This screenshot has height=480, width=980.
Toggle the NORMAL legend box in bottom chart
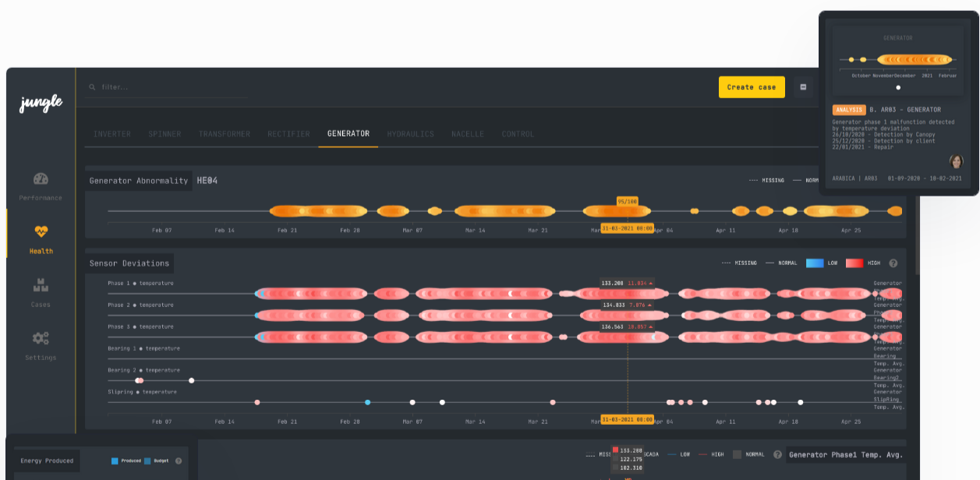pos(737,454)
